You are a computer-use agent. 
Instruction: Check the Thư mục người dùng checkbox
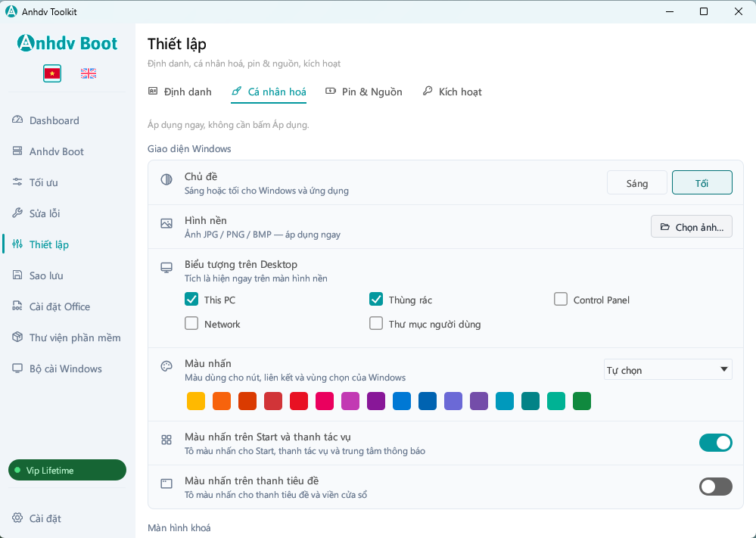click(376, 323)
